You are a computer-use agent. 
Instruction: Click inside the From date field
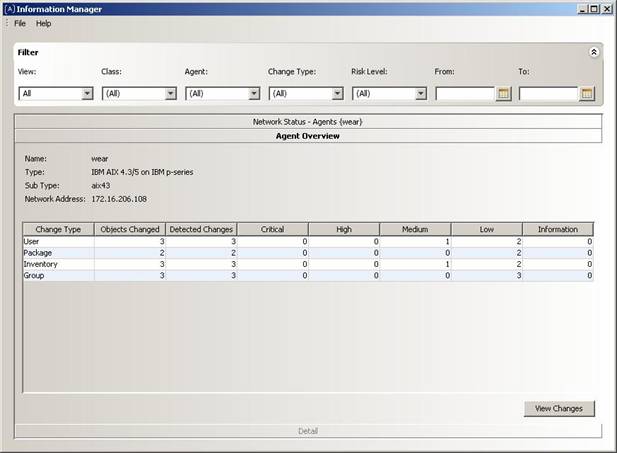tap(464, 93)
